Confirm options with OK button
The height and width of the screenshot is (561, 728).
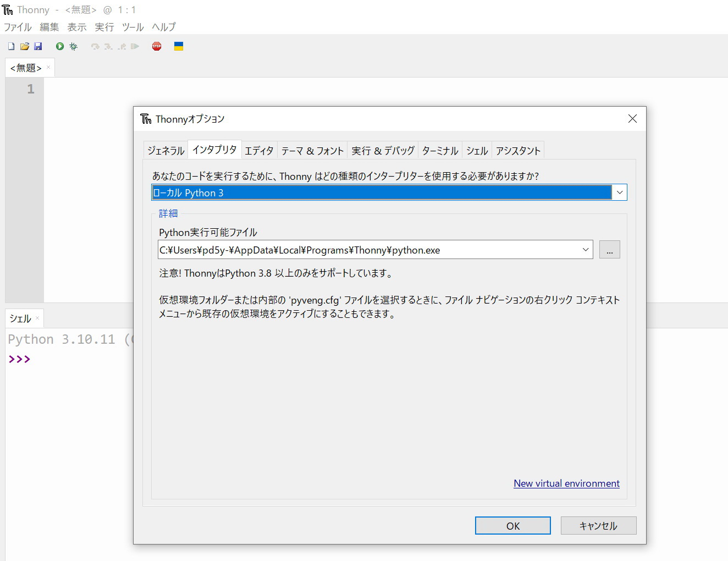coord(513,526)
